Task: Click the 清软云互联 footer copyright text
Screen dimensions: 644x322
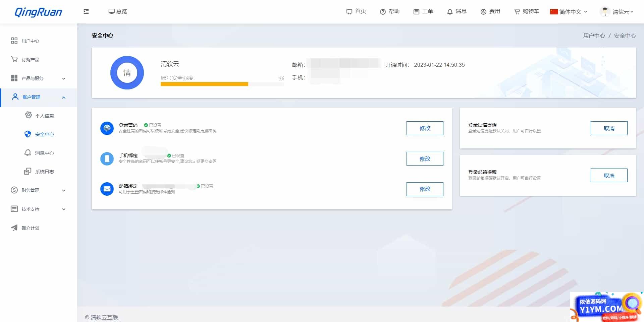Action: pos(102,317)
